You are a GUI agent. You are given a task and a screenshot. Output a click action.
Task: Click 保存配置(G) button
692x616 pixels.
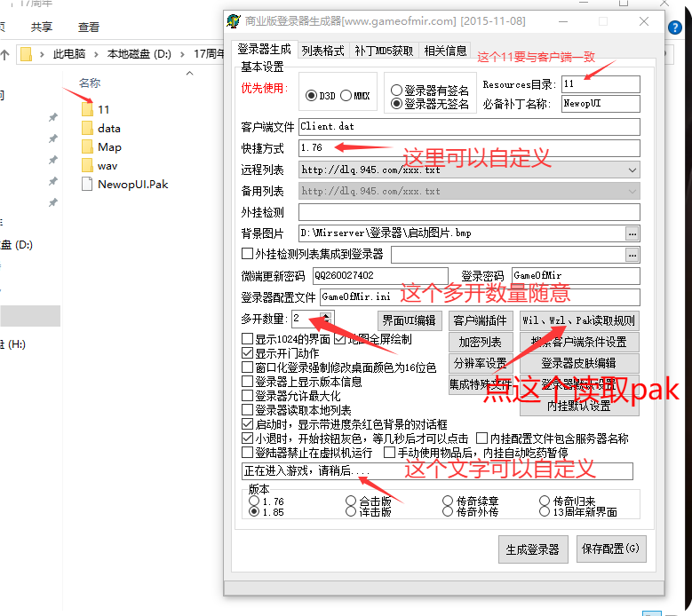pos(611,549)
